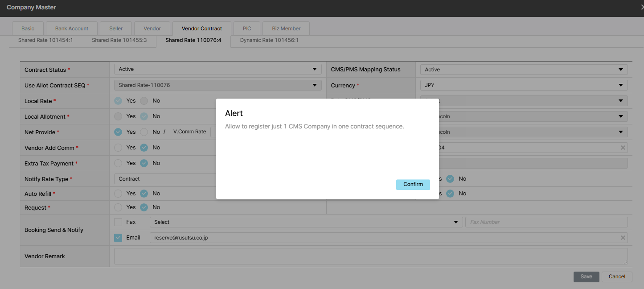Select No for Net Provide
Screen dimensions: 644x289
click(144, 132)
